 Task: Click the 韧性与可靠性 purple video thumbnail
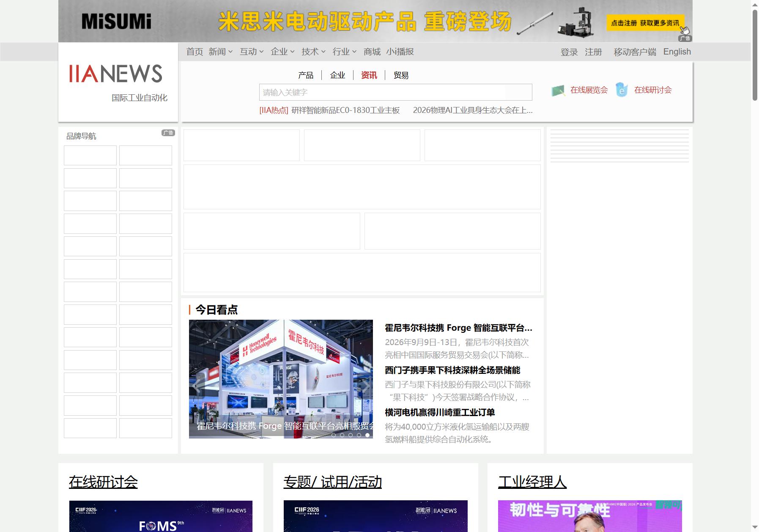(590, 516)
